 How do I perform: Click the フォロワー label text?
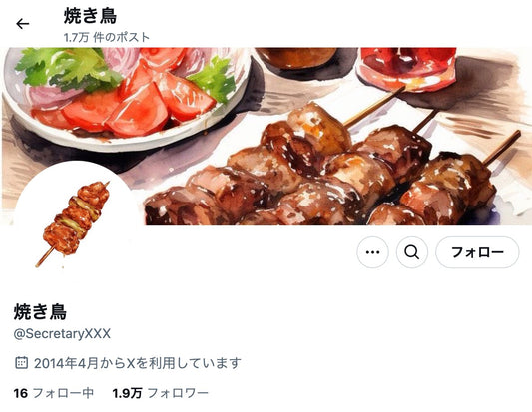[178, 393]
